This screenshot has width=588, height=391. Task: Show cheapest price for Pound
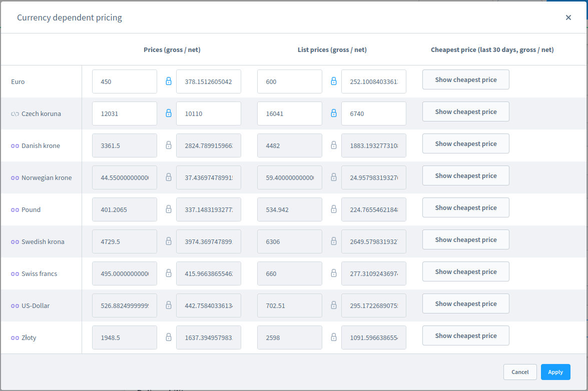465,207
